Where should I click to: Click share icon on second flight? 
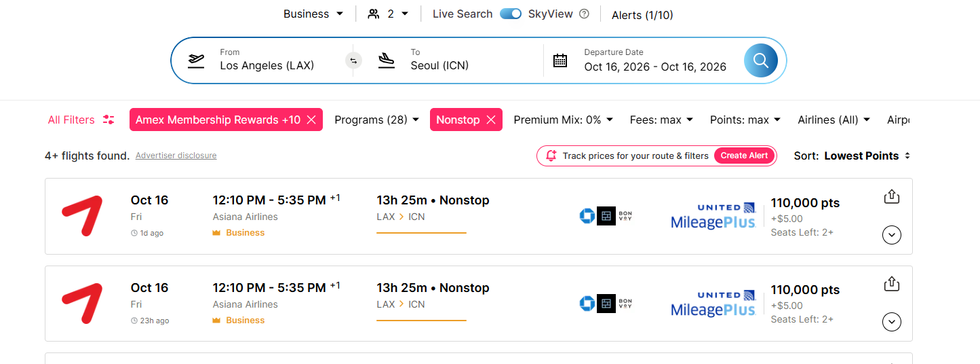click(x=891, y=284)
